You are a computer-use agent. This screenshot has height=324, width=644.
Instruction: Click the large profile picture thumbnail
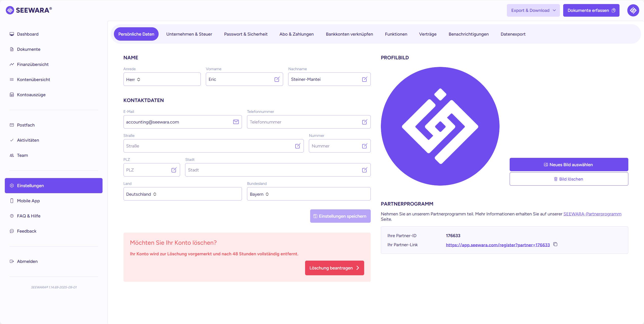coord(440,126)
